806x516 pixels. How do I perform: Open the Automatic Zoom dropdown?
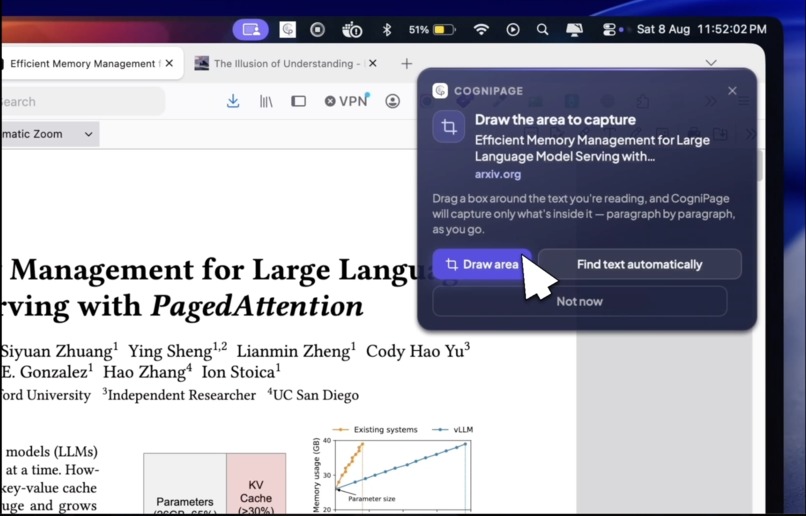pyautogui.click(x=49, y=134)
